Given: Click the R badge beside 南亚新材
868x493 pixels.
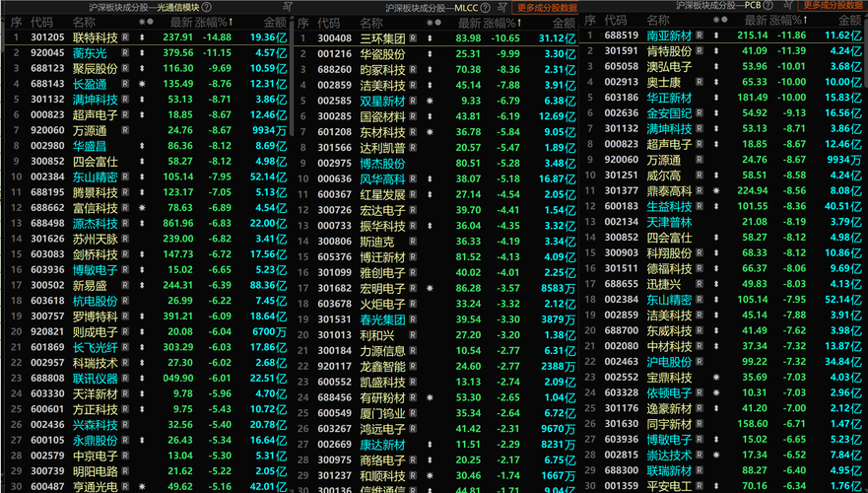Looking at the screenshot, I should click(700, 35).
